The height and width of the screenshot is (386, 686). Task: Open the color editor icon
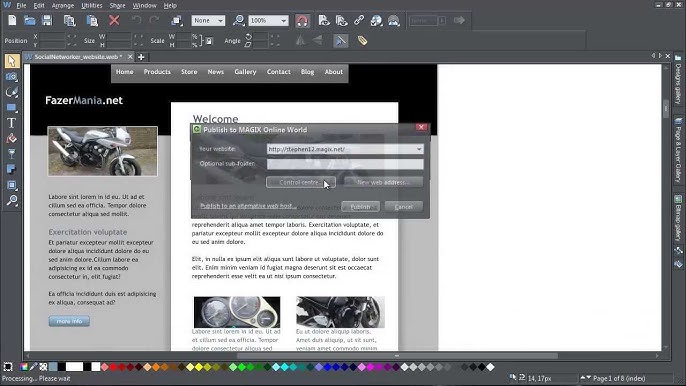click(24, 367)
